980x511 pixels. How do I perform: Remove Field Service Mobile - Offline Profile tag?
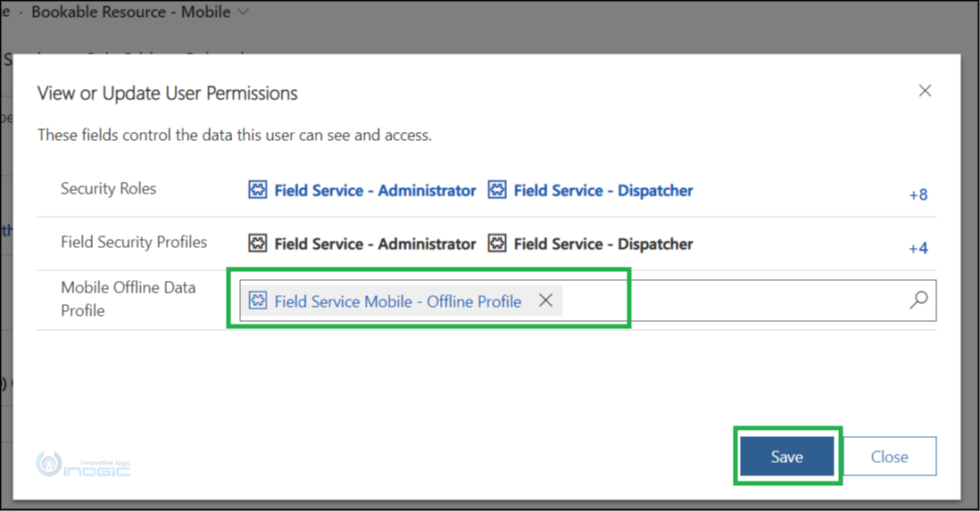(545, 301)
